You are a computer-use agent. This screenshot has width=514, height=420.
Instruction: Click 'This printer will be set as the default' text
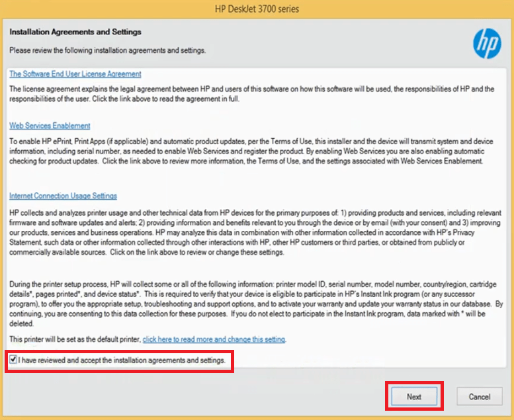(75, 339)
